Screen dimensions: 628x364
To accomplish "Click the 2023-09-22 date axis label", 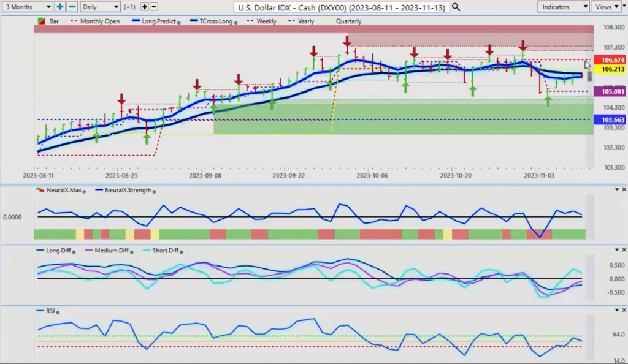I will tap(288, 176).
